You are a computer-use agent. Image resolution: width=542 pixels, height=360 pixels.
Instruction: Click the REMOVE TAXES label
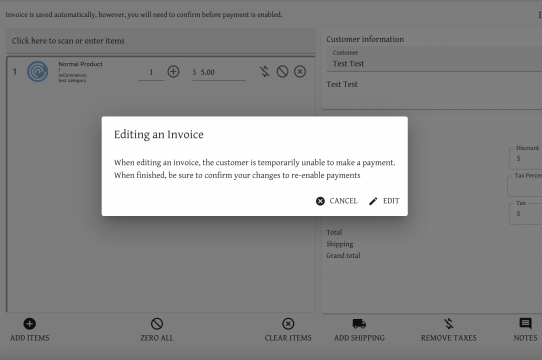click(x=449, y=338)
